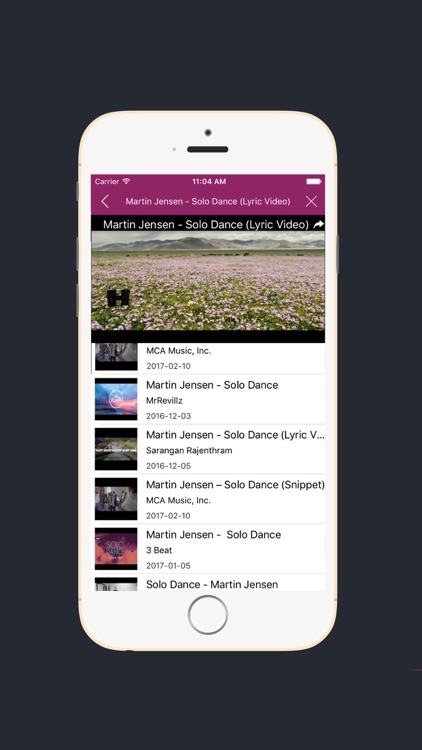Tap the Wi-Fi icon in status bar
Image resolution: width=422 pixels, height=750 pixels.
coord(126,181)
